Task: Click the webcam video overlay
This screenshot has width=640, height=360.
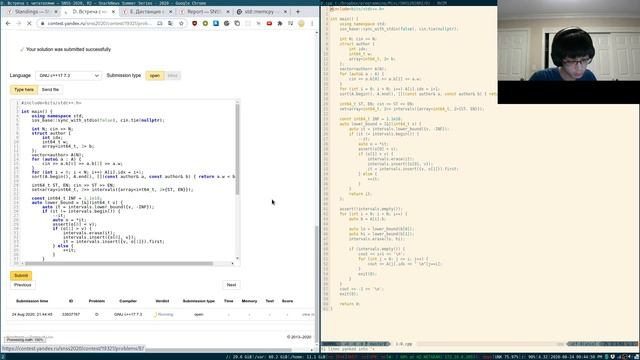Action: point(569,52)
